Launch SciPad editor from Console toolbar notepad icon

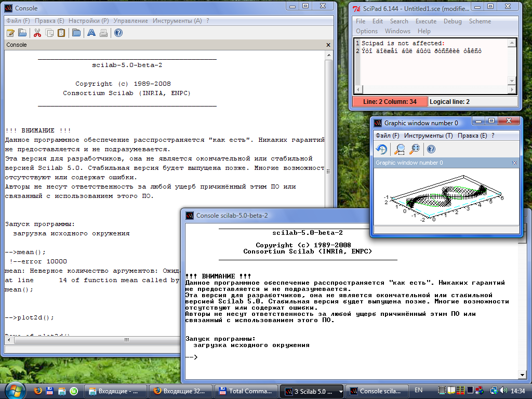10,33
